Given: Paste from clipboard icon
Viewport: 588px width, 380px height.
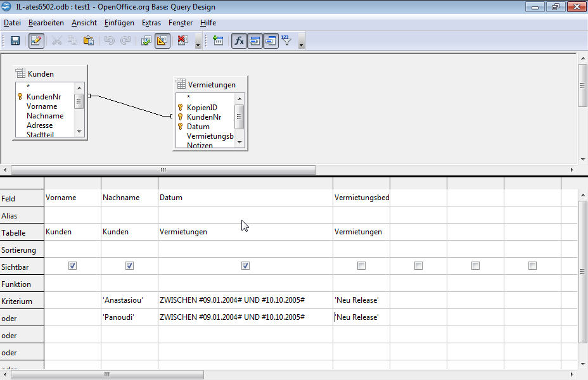Looking at the screenshot, I should click(89, 41).
